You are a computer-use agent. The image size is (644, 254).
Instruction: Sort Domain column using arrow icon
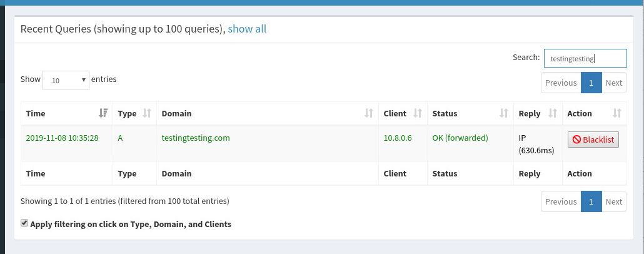point(369,113)
